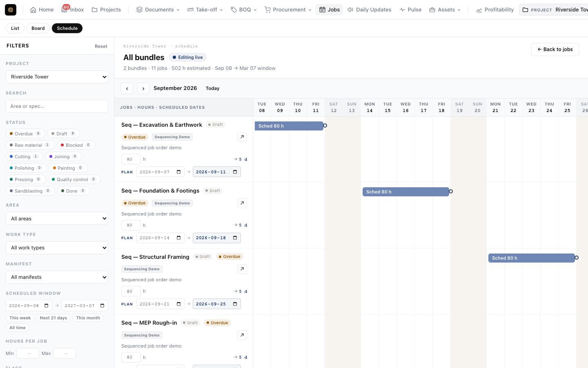This screenshot has width=588, height=368.
Task: Reset all filters
Action: (x=101, y=46)
